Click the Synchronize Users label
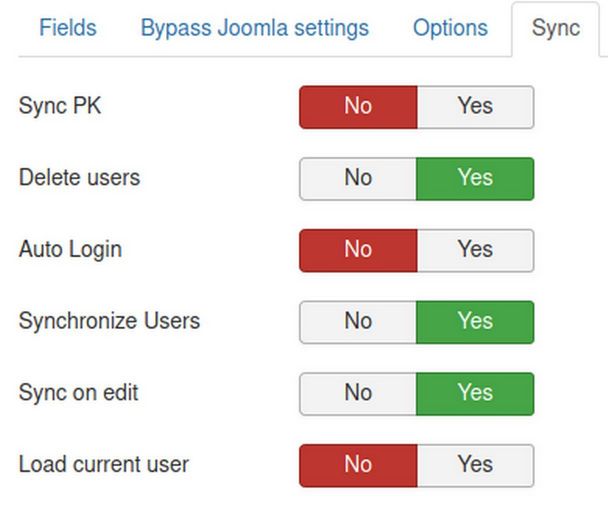Screen dimensions: 608x505 click(109, 321)
